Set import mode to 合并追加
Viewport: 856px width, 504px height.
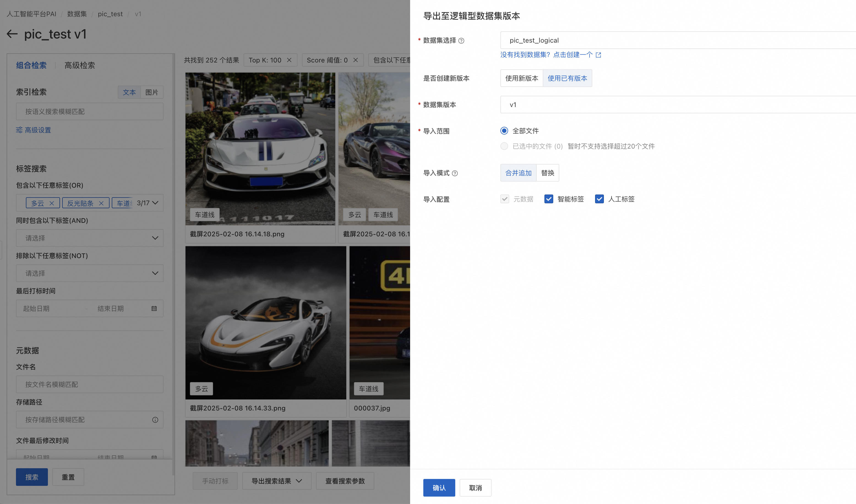click(x=518, y=173)
